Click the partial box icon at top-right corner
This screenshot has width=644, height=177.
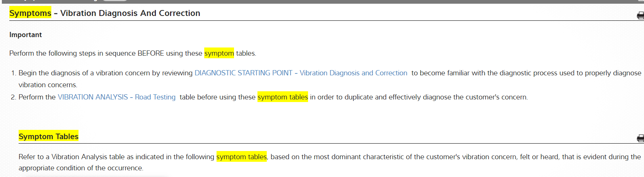641,1
